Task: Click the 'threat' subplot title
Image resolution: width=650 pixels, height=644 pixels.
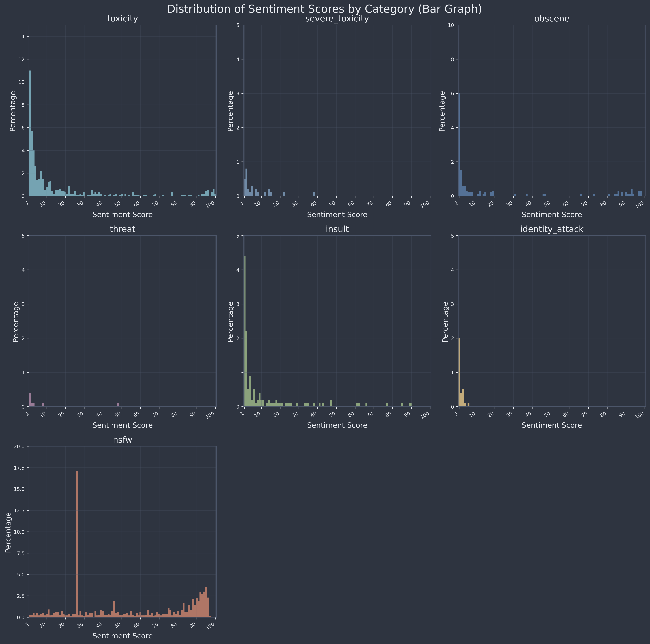Action: coord(122,230)
